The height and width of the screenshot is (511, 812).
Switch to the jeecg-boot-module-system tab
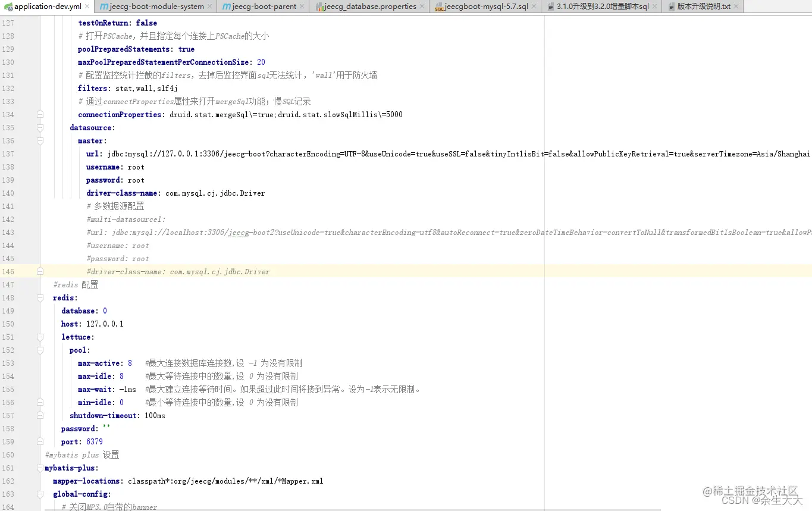155,7
